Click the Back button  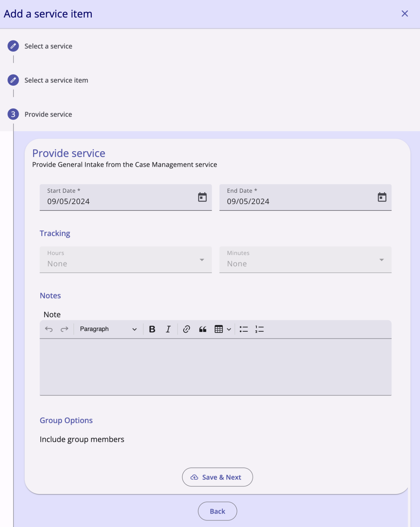[218, 511]
